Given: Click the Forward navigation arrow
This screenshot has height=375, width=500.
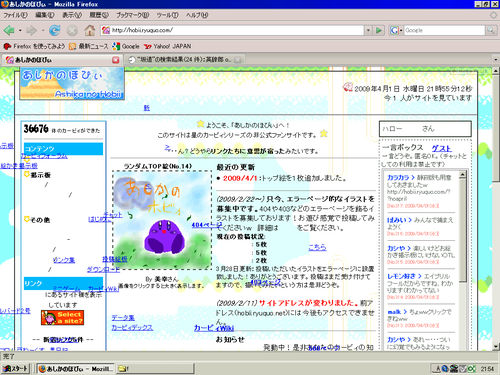Looking at the screenshot, I should (x=32, y=31).
